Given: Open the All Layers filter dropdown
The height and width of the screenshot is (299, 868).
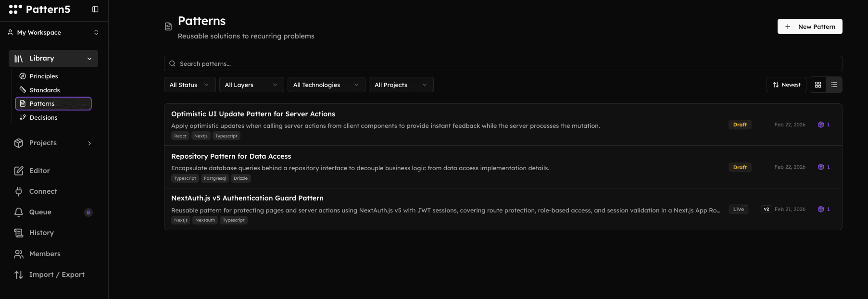Looking at the screenshot, I should coord(252,85).
